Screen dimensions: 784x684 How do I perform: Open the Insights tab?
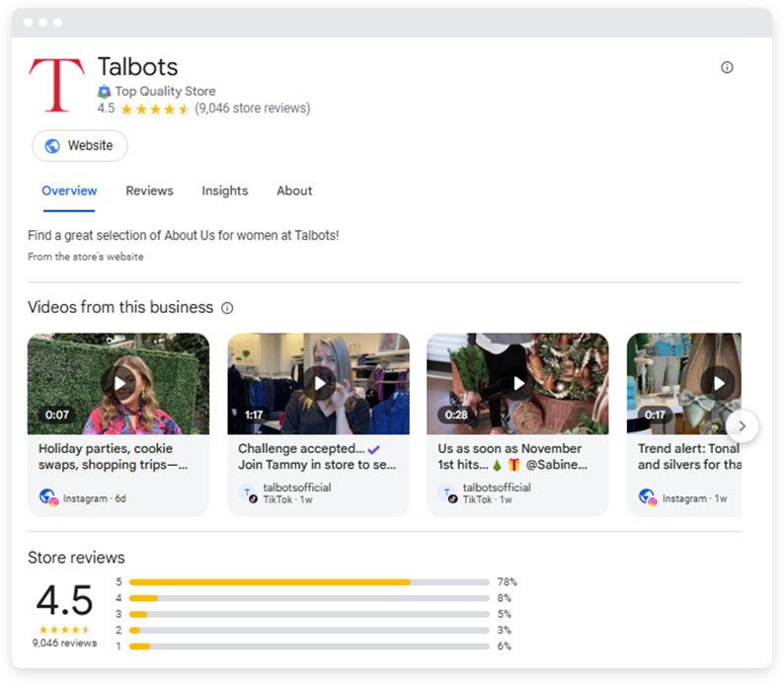pyautogui.click(x=225, y=190)
